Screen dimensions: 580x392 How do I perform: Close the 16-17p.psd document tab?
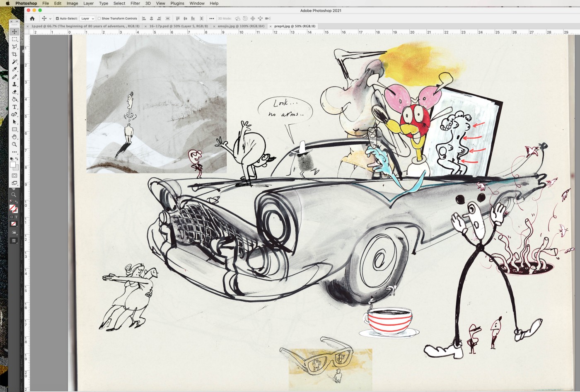pyautogui.click(x=146, y=26)
